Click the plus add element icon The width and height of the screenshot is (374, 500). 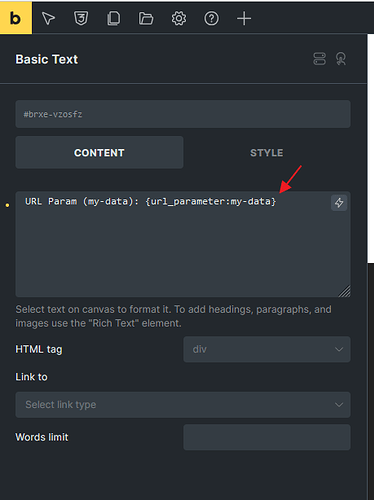click(244, 18)
